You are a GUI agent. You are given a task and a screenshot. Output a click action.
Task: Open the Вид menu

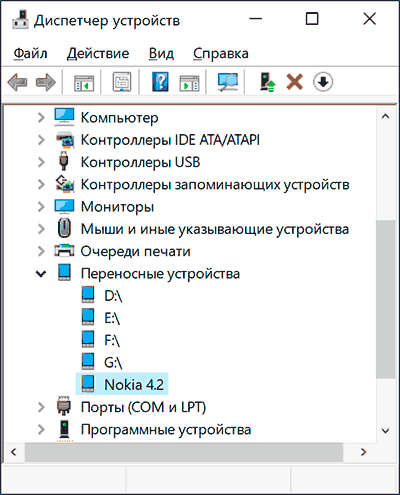coord(161,53)
